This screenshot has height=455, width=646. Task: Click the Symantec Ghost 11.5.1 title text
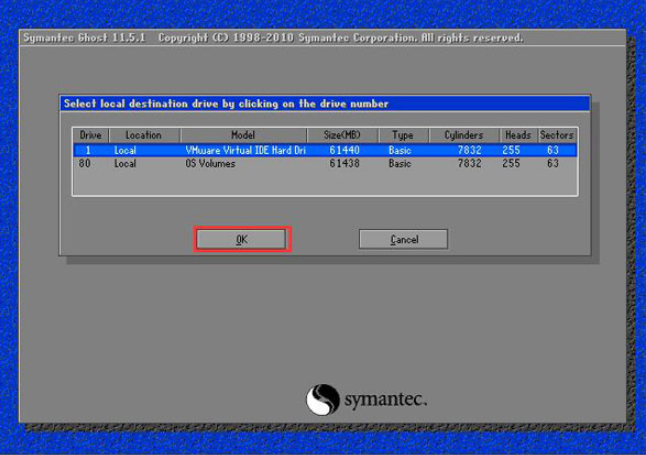pos(84,38)
